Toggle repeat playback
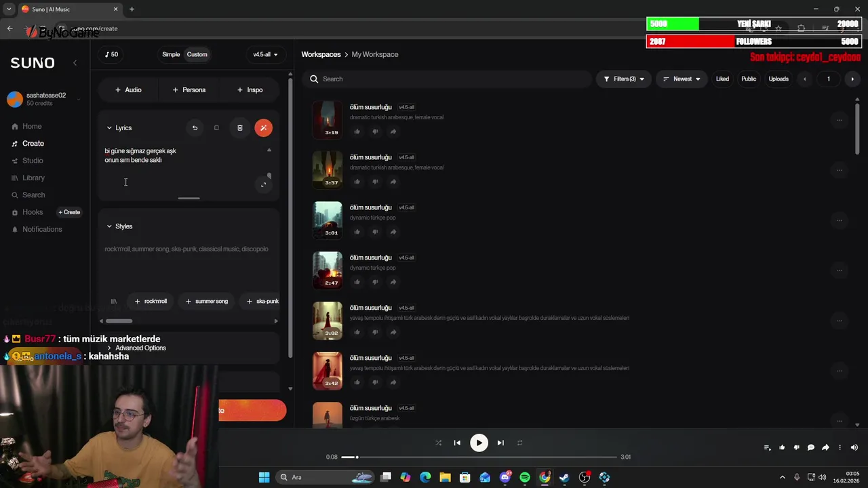The image size is (868, 488). [519, 443]
